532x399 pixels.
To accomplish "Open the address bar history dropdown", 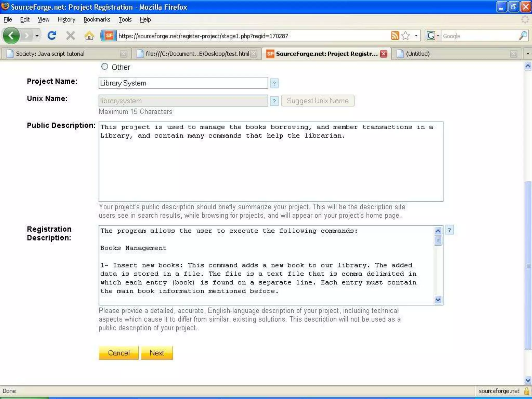I will [416, 36].
